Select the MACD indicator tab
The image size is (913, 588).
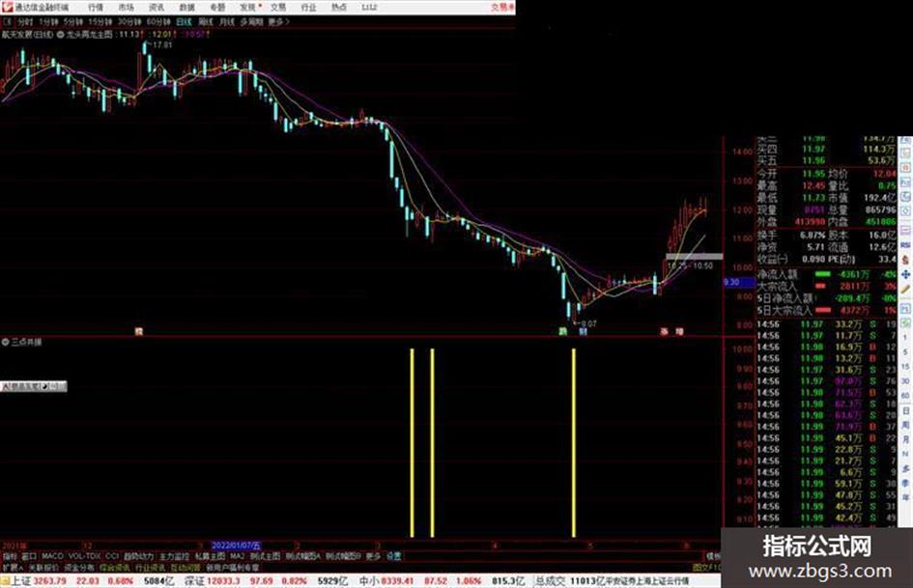[52, 556]
